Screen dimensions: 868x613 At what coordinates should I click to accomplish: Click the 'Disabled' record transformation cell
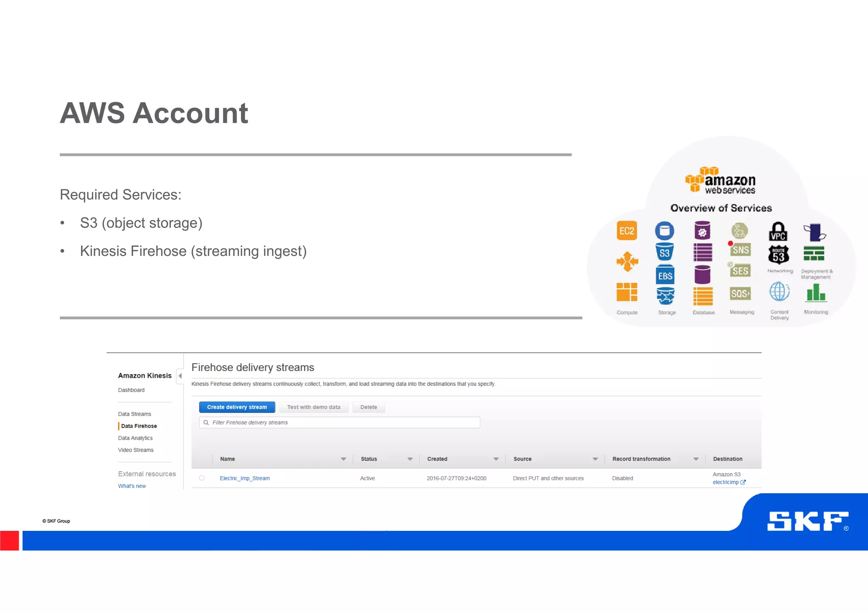click(x=623, y=478)
